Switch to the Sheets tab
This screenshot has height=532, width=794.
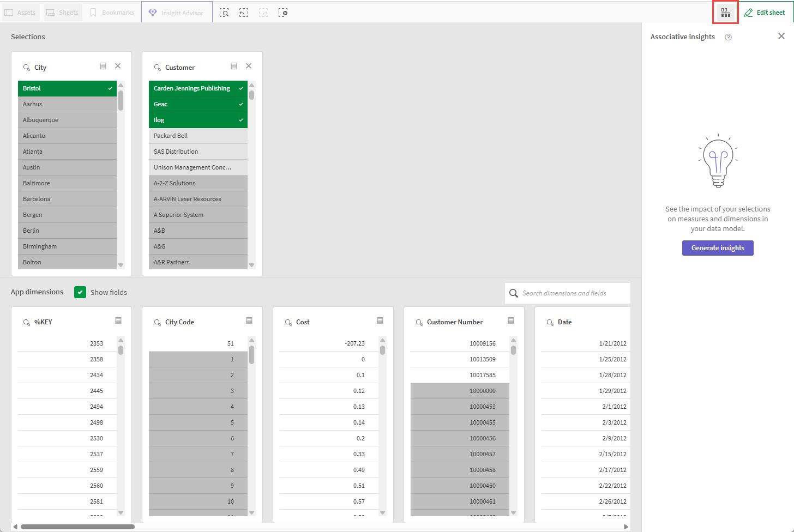coord(63,12)
